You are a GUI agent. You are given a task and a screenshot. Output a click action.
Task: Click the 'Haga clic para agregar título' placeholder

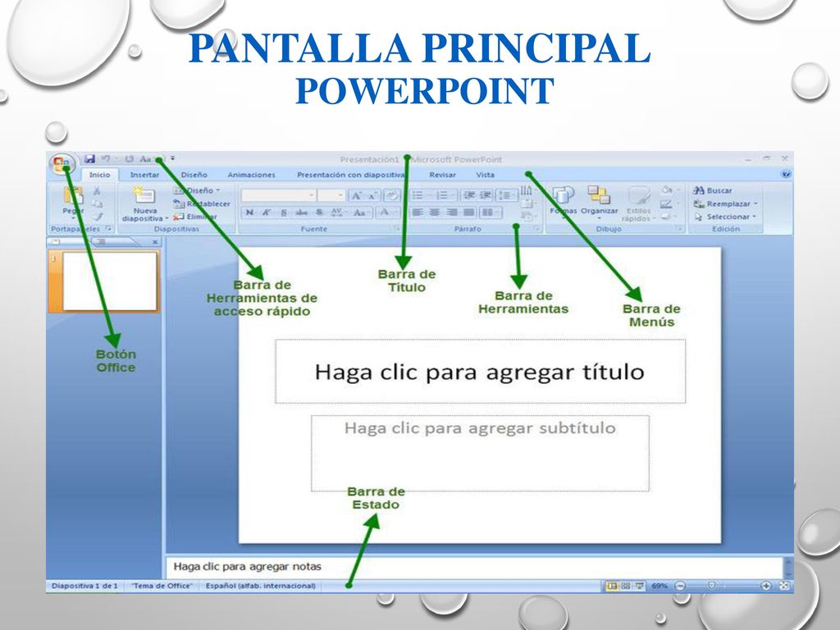pyautogui.click(x=479, y=372)
